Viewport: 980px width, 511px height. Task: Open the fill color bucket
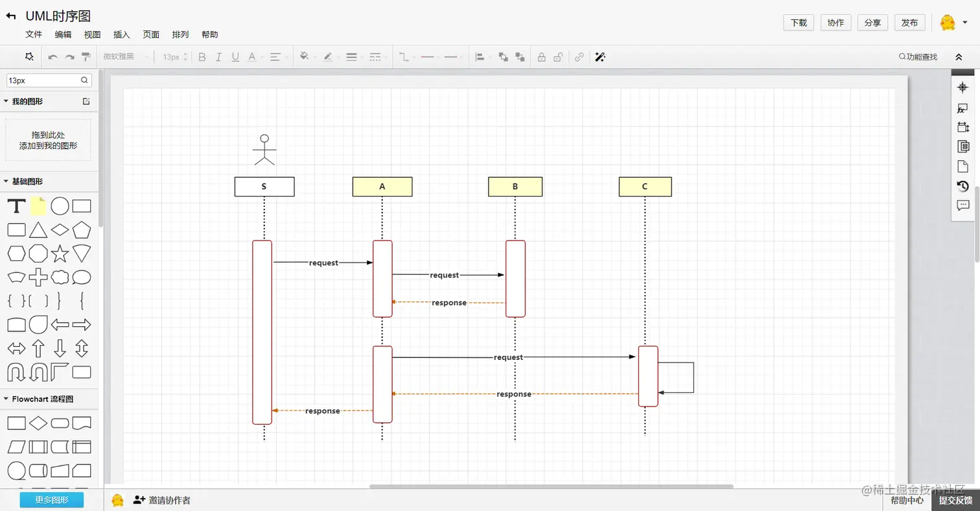[305, 57]
